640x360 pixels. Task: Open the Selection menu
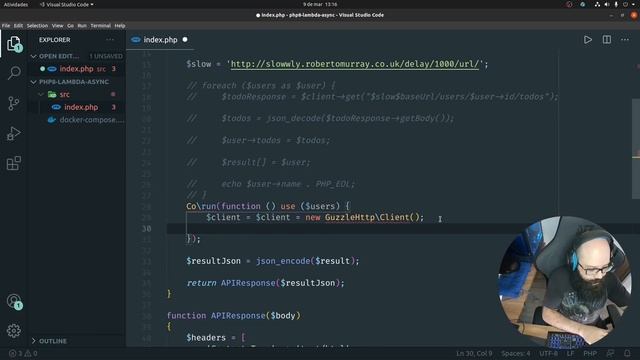(x=38, y=25)
